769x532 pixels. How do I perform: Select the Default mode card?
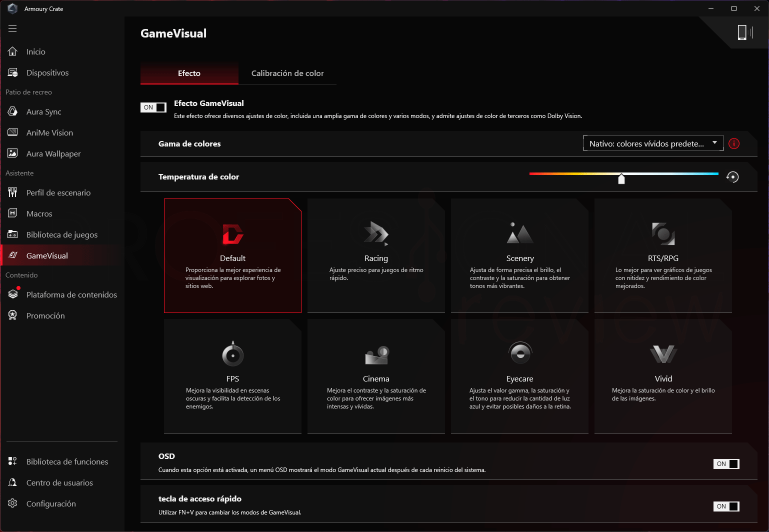click(x=232, y=255)
